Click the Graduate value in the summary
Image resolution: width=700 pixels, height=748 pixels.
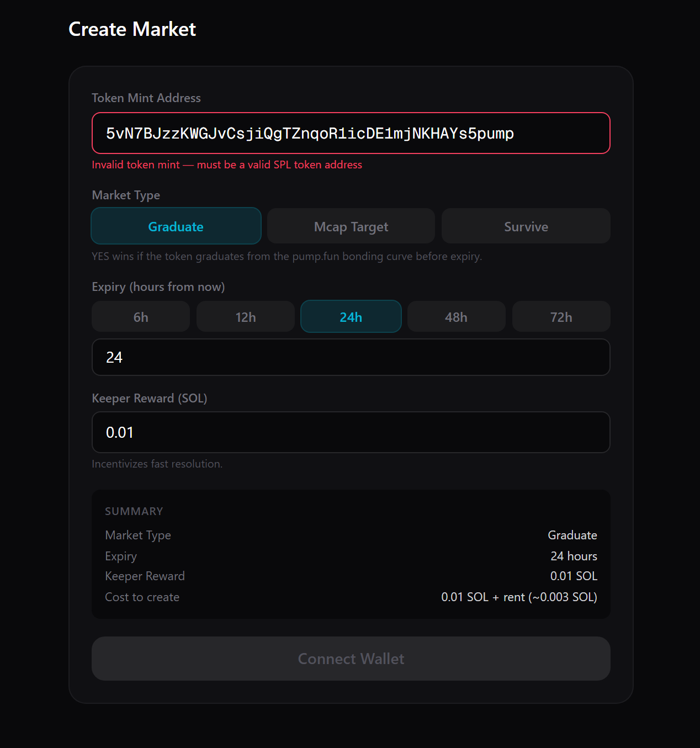pos(572,535)
